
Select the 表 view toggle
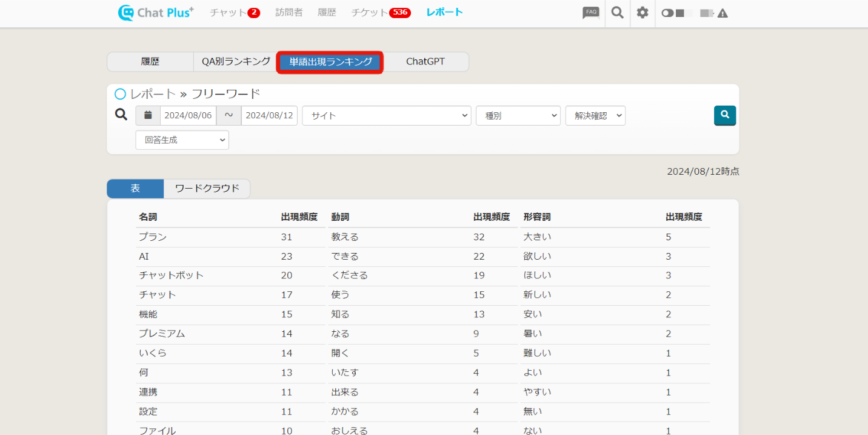click(135, 189)
